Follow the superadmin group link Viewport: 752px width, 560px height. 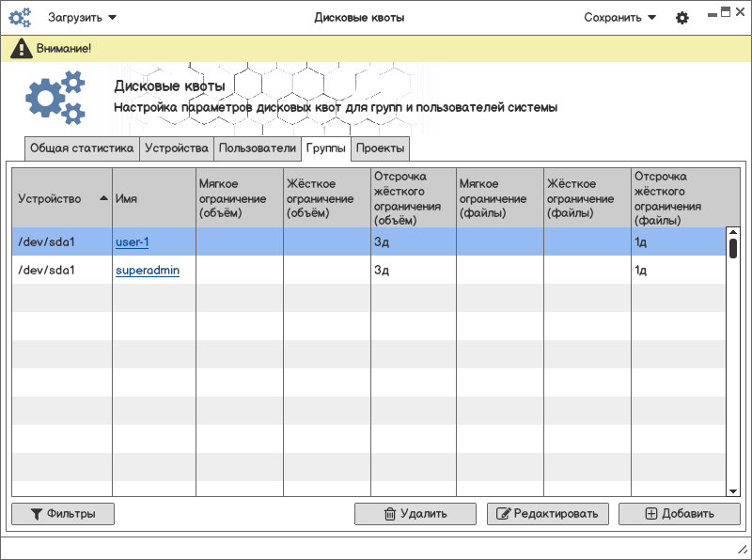click(148, 271)
